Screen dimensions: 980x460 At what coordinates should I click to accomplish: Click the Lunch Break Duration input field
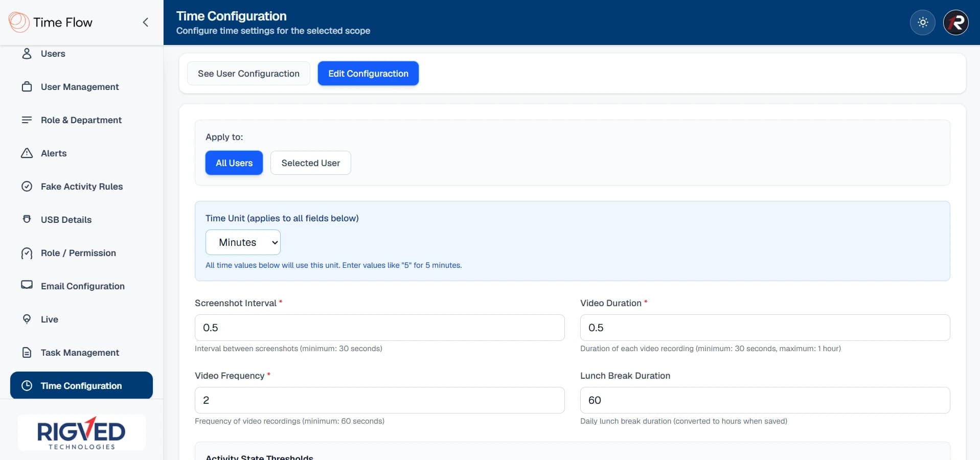(765, 400)
